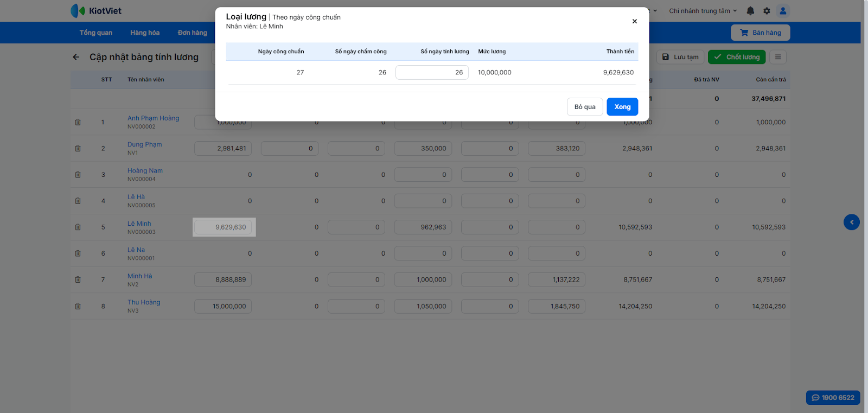Open settings gear icon

click(x=767, y=11)
